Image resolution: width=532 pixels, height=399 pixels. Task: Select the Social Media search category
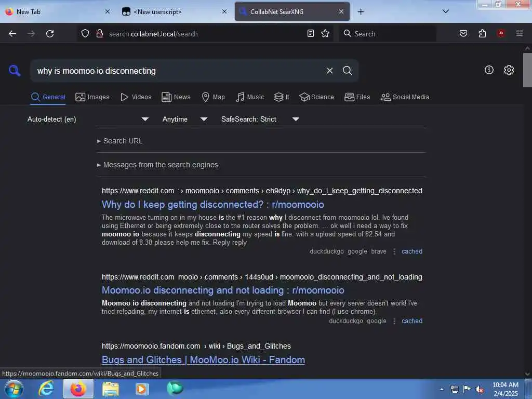[405, 97]
